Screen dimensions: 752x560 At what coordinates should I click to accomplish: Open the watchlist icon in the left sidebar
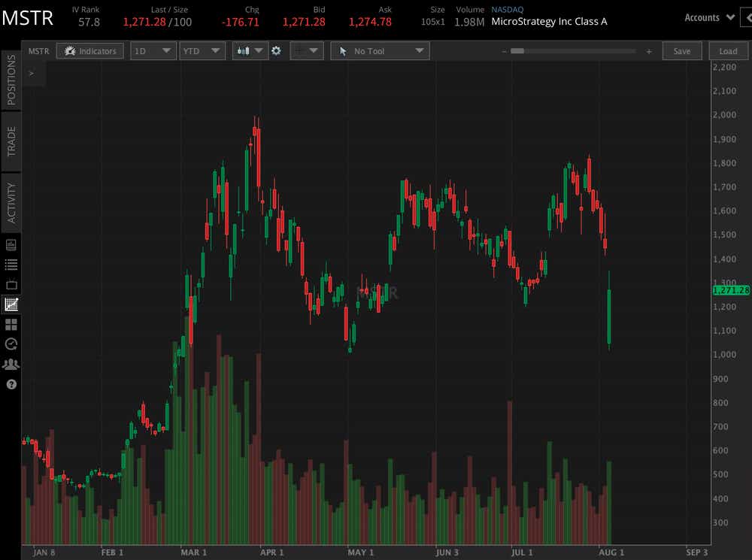click(x=11, y=264)
